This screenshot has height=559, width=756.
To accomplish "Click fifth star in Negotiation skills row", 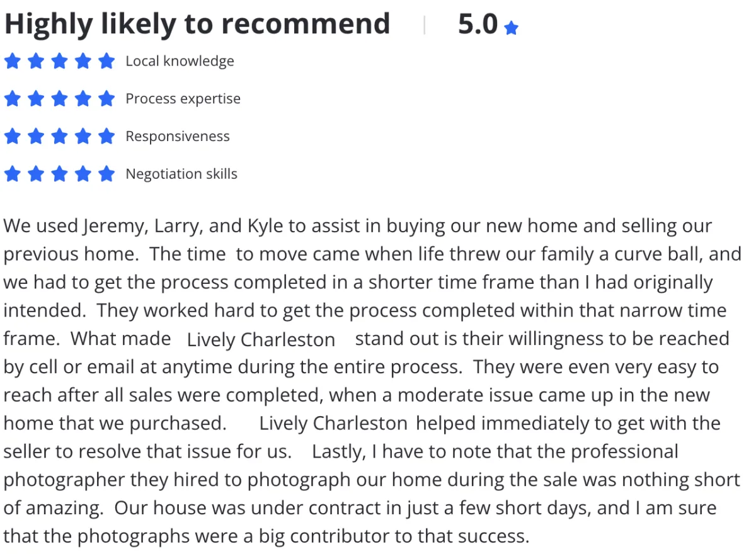I will click(107, 174).
